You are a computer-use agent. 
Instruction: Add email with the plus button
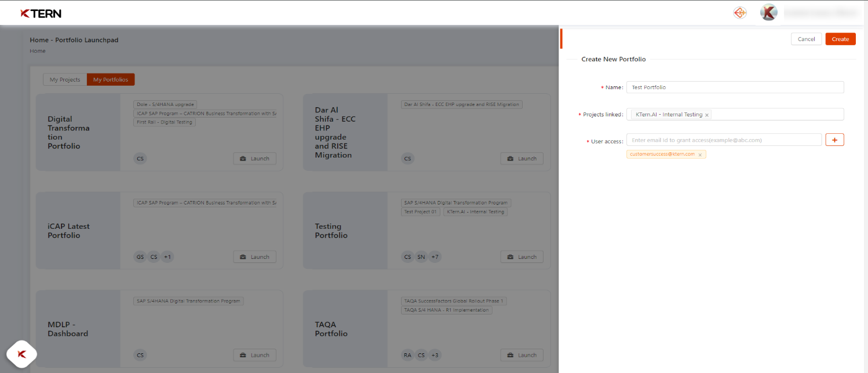(x=834, y=140)
